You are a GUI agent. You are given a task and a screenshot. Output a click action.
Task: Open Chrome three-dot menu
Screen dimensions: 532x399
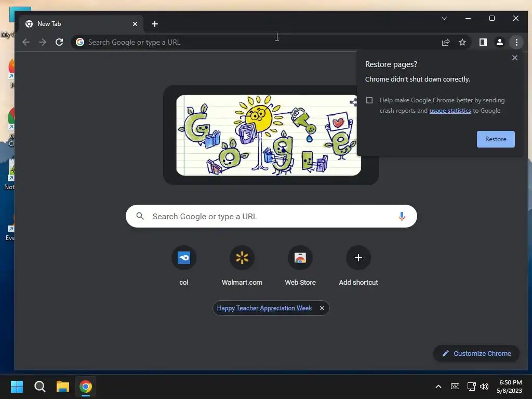click(516, 42)
